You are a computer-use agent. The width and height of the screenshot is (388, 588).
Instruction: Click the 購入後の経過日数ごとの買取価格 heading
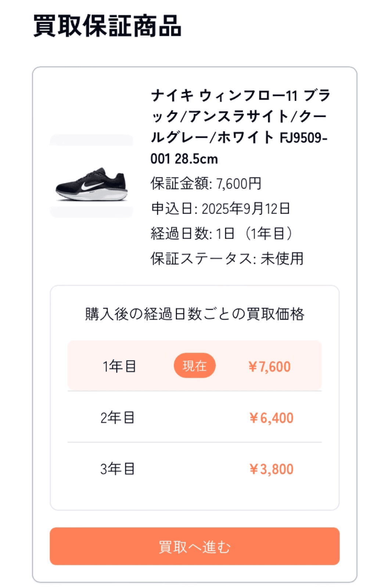[194, 314]
